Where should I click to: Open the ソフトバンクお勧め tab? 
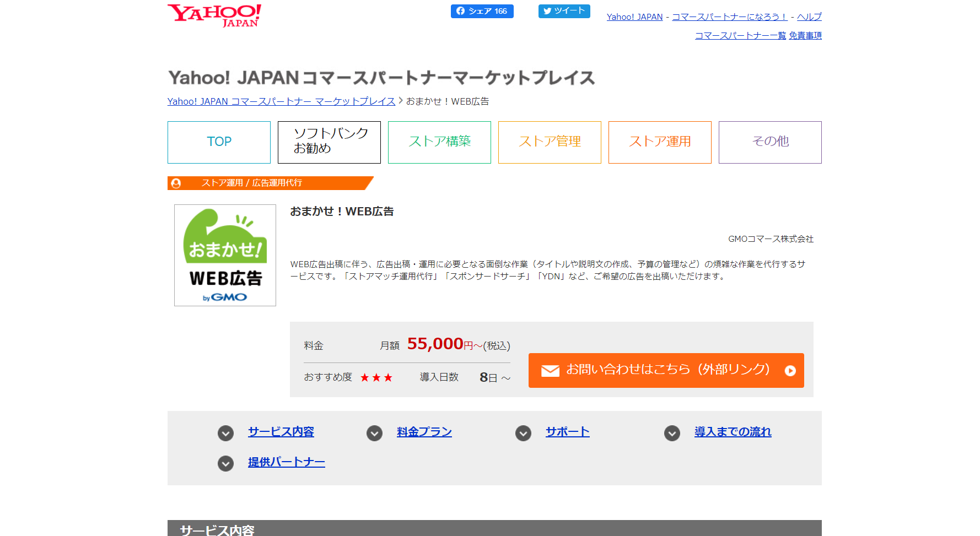pyautogui.click(x=329, y=142)
